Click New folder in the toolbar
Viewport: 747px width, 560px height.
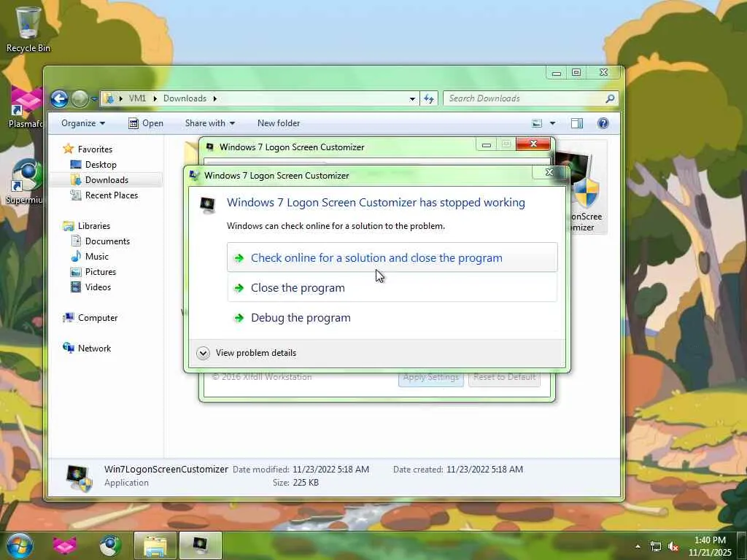279,123
